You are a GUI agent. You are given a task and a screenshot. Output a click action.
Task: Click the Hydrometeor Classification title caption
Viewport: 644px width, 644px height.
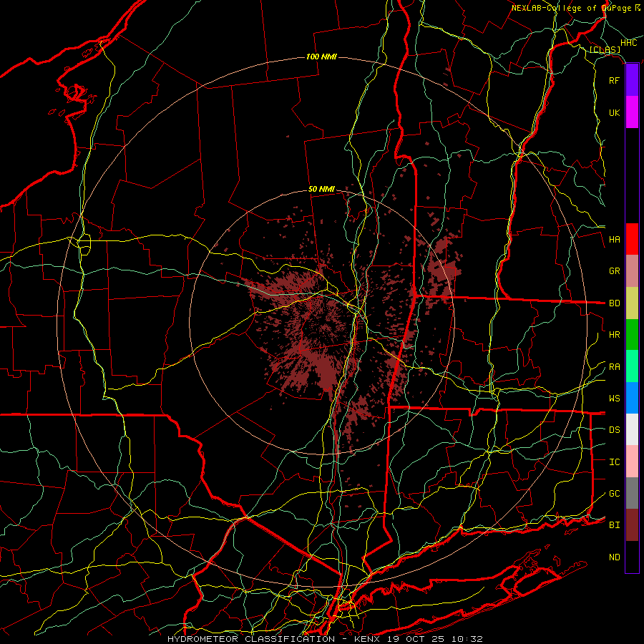[x=325, y=639]
